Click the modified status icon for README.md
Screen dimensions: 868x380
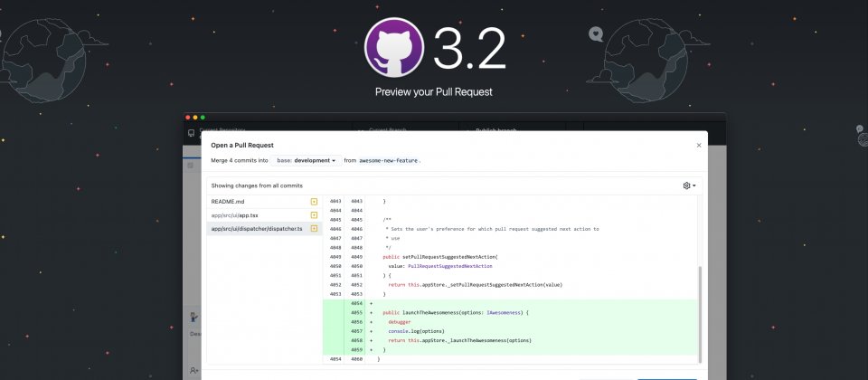coord(314,202)
